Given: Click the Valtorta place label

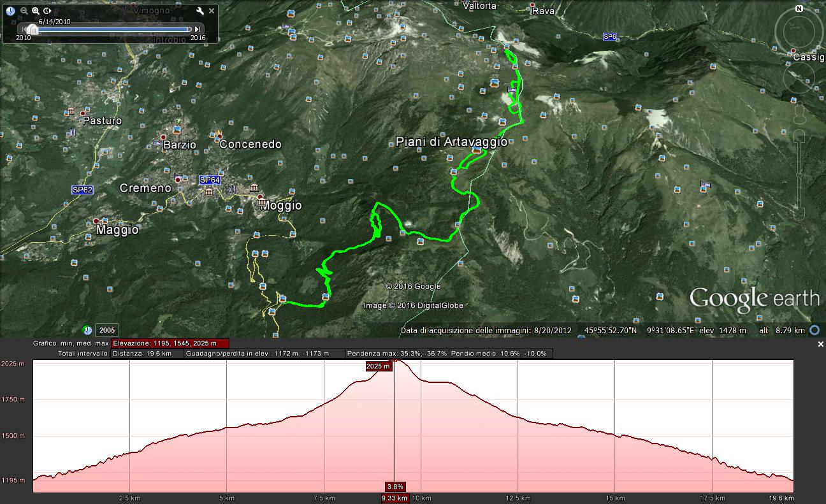Looking at the screenshot, I should (x=479, y=6).
